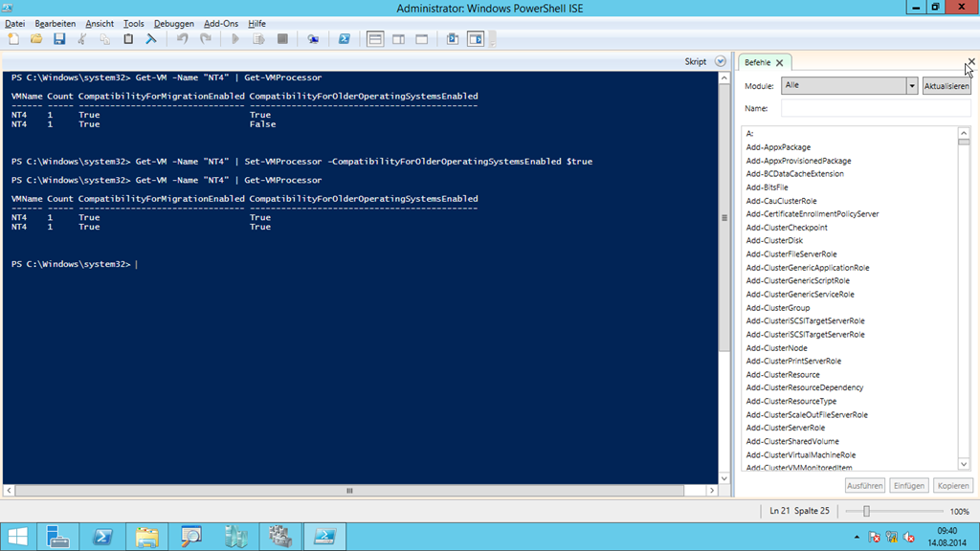Adjust the zoom slider in status bar
Screen dimensions: 980x551
866,511
